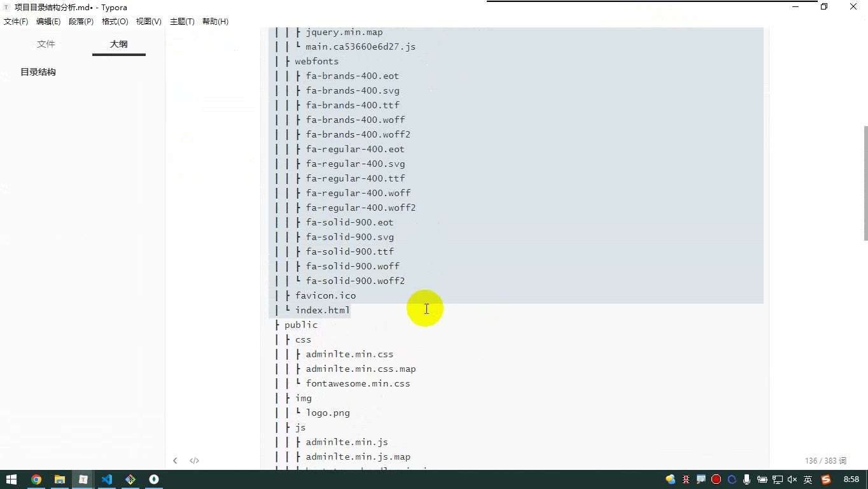Image resolution: width=868 pixels, height=489 pixels.
Task: Open the network tray icon
Action: pos(777,479)
